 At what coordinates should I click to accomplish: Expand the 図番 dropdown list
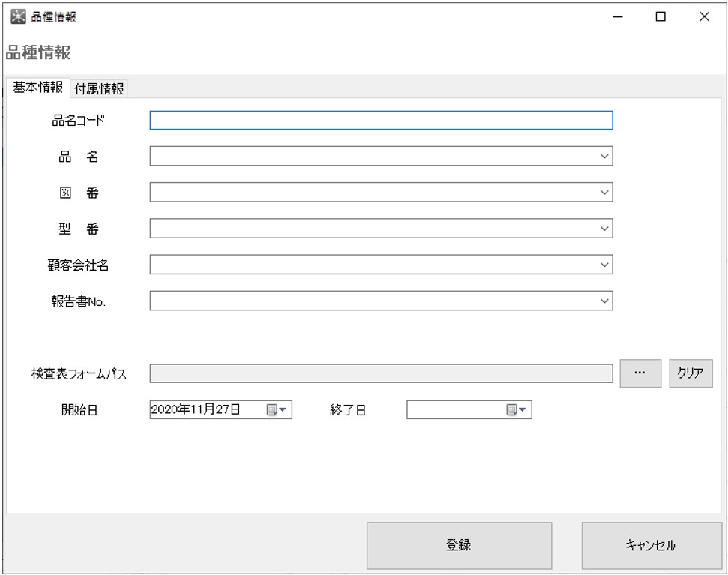[605, 193]
